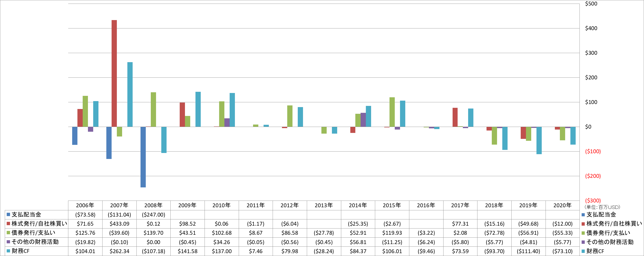Viewport: 644px width, 256px height.
Task: Click the 2014年 column header
Action: point(358,205)
